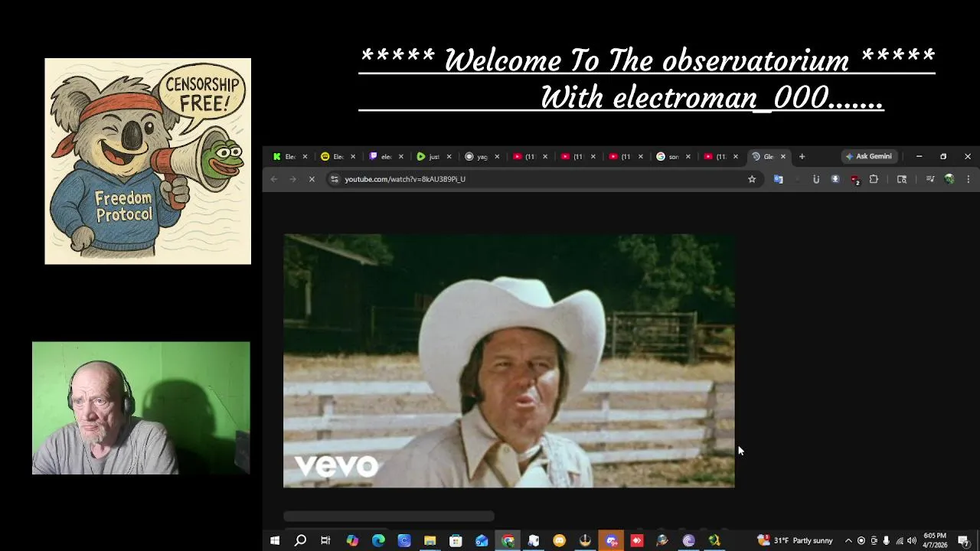
Task: Click the Ask Gemini button
Action: (x=868, y=156)
